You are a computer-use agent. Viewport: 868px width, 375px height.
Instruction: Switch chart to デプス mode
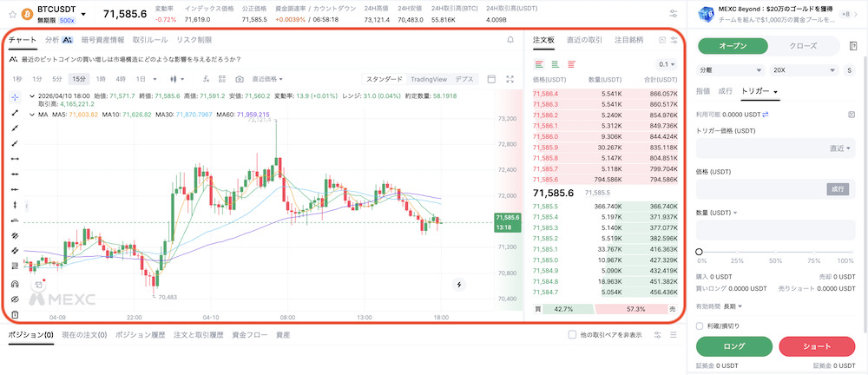tap(464, 79)
